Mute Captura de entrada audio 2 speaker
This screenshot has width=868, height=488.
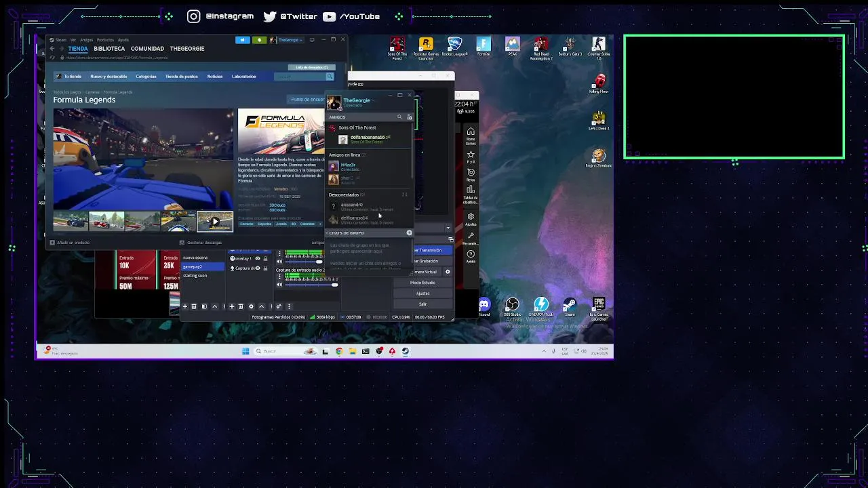[x=279, y=285]
